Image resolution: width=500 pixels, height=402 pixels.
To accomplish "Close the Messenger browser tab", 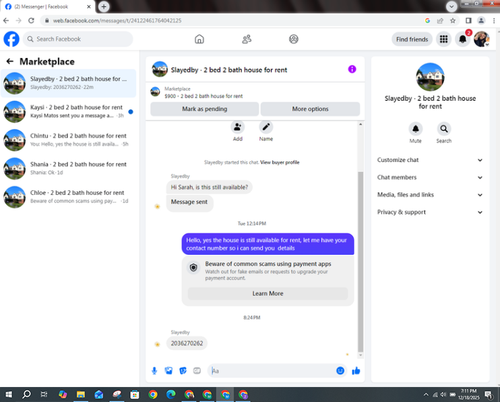I will (89, 7).
